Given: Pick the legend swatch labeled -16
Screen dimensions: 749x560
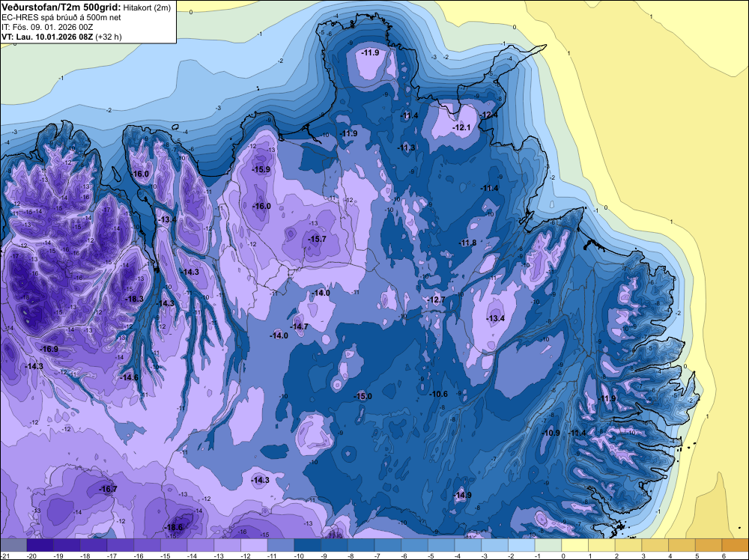Looking at the screenshot, I should coord(147,545).
